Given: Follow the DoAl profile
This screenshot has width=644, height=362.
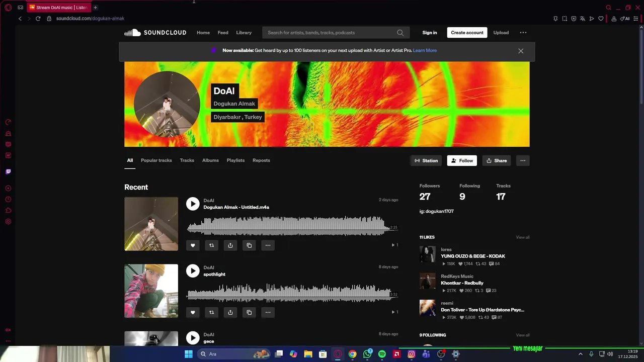Looking at the screenshot, I should [x=462, y=161].
